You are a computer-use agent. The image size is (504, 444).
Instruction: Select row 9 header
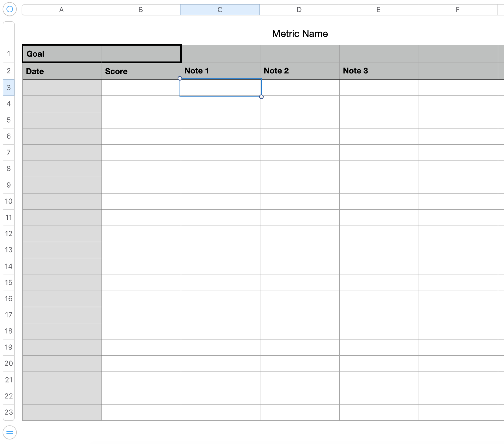pos(9,185)
